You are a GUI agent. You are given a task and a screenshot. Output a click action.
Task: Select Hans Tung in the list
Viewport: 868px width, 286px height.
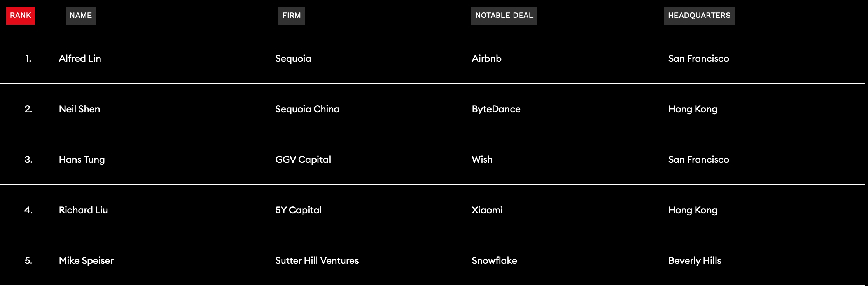(82, 160)
